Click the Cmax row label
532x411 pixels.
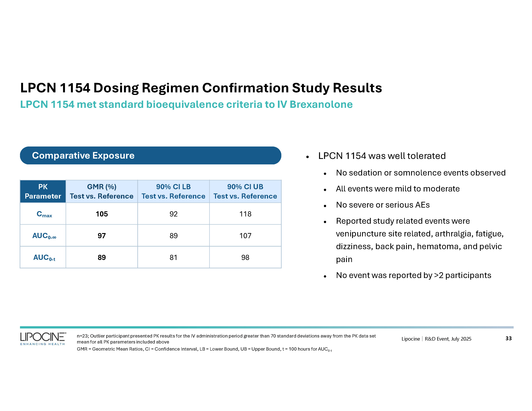coord(44,214)
